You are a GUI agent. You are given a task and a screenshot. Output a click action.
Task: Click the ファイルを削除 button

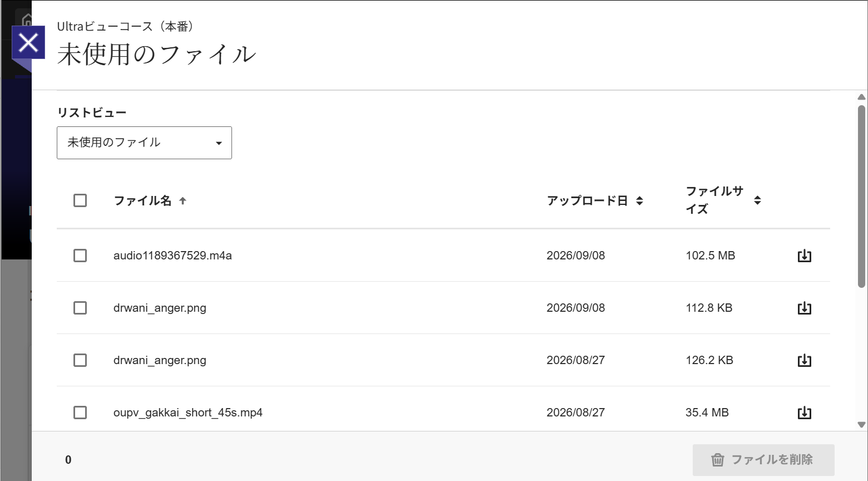pos(763,460)
